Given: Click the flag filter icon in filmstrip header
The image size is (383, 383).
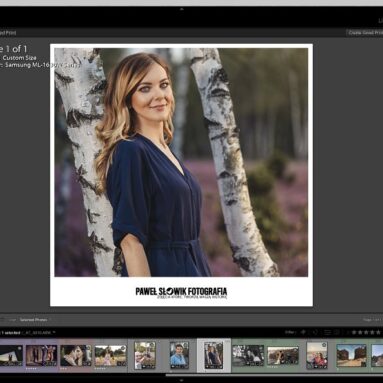Looking at the screenshot, I should coord(304,332).
